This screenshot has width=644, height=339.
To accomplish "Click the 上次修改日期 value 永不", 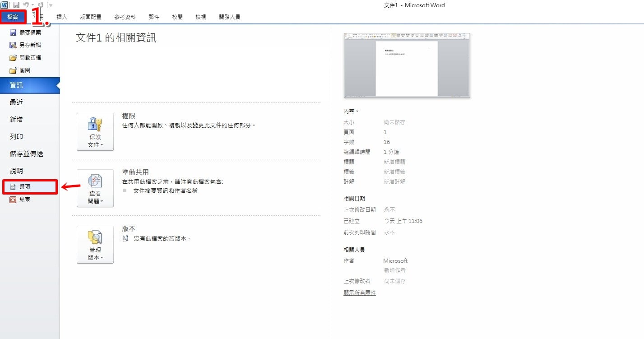I will tap(389, 210).
